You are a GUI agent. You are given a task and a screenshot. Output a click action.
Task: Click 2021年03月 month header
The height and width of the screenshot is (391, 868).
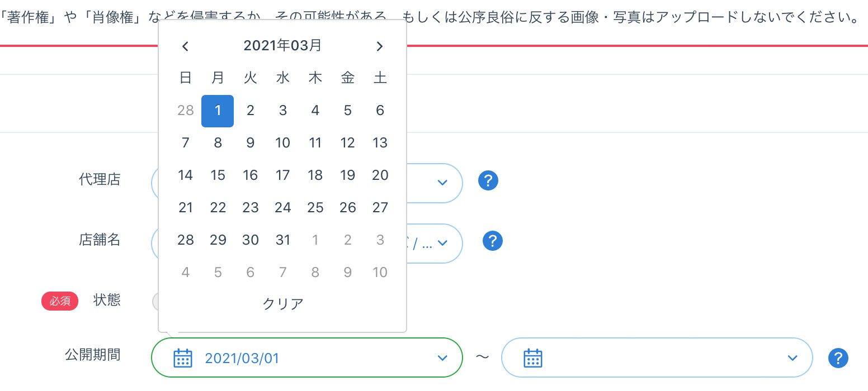click(282, 46)
